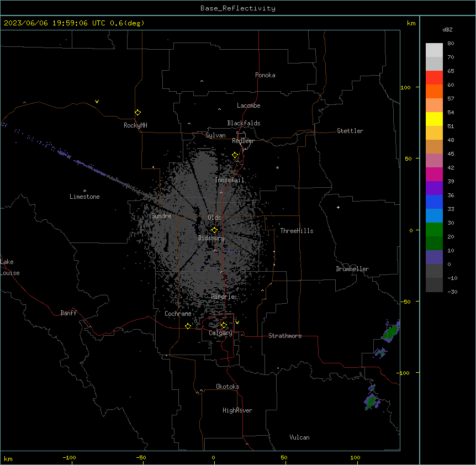Click the yellow diamond radar marker above Didsbury
This screenshot has width=476, height=465.
(x=214, y=230)
